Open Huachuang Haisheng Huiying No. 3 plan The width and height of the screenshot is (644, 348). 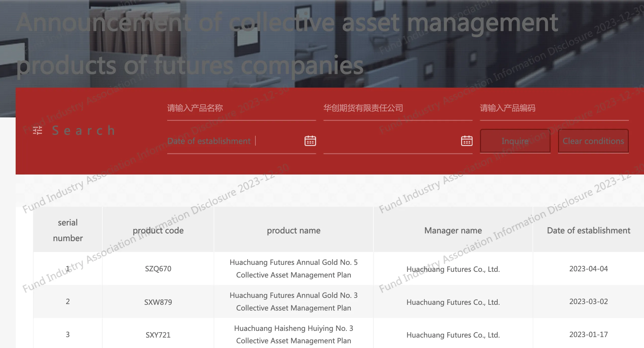tap(293, 334)
